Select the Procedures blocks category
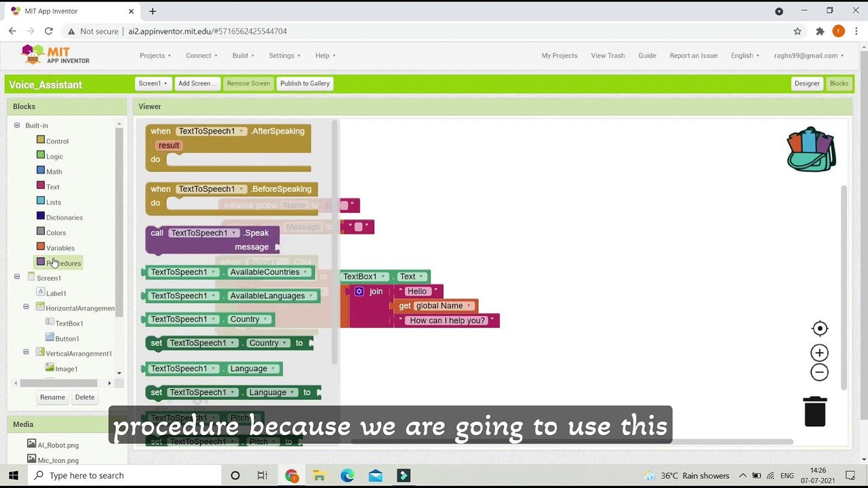The width and height of the screenshot is (868, 488). pyautogui.click(x=63, y=263)
